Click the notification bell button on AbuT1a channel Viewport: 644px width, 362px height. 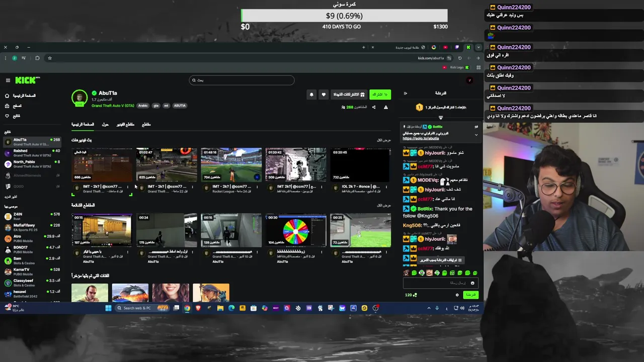pos(311,95)
